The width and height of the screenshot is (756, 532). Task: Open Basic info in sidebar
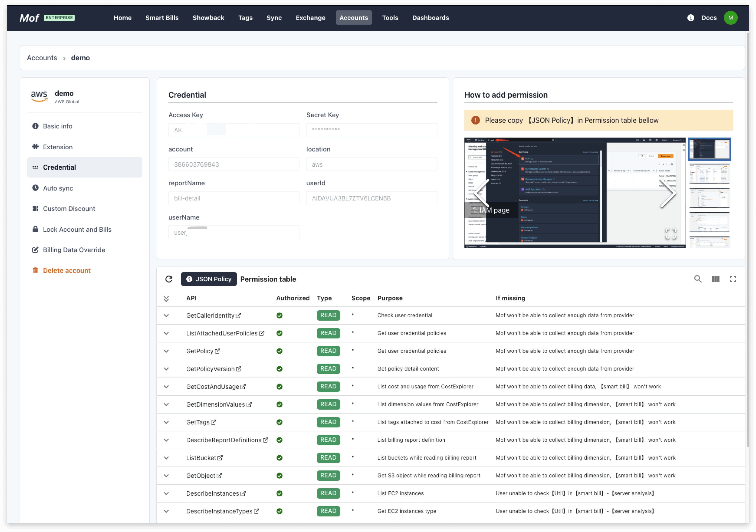pyautogui.click(x=85, y=126)
